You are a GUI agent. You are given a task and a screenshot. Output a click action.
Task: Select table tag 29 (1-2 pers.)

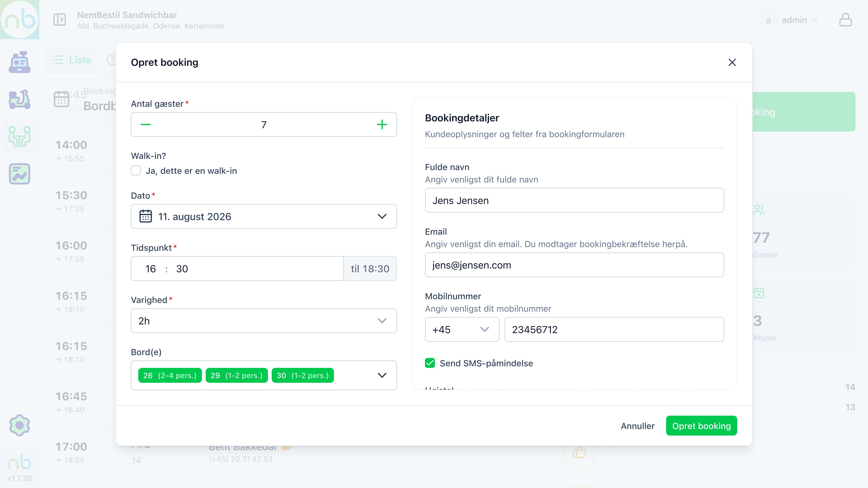[x=237, y=375]
